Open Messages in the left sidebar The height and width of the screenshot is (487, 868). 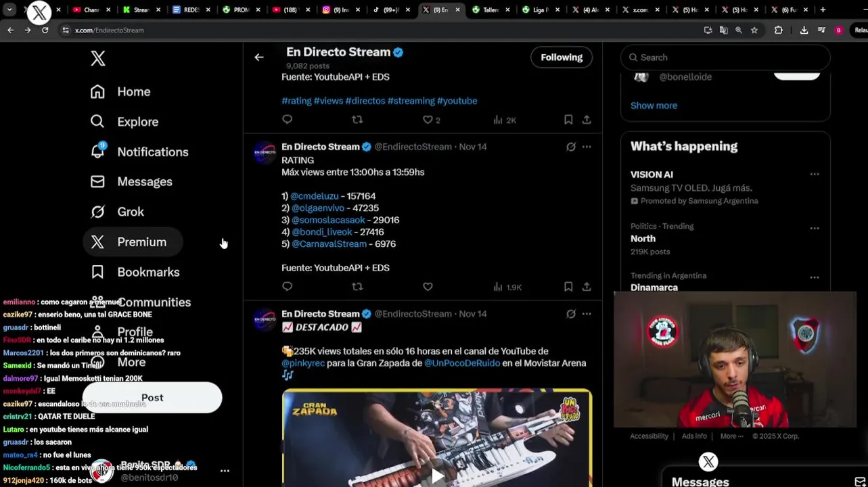tap(131, 182)
